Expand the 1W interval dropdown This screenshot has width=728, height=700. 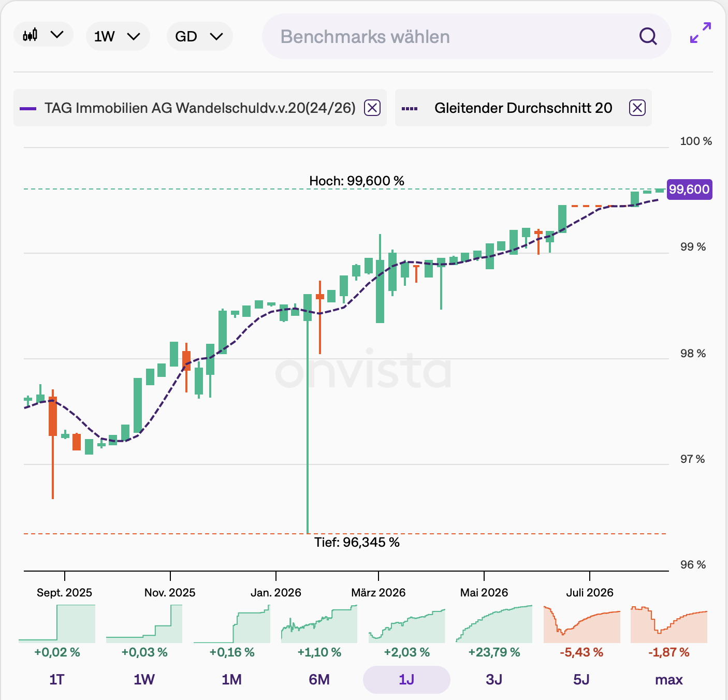click(118, 36)
